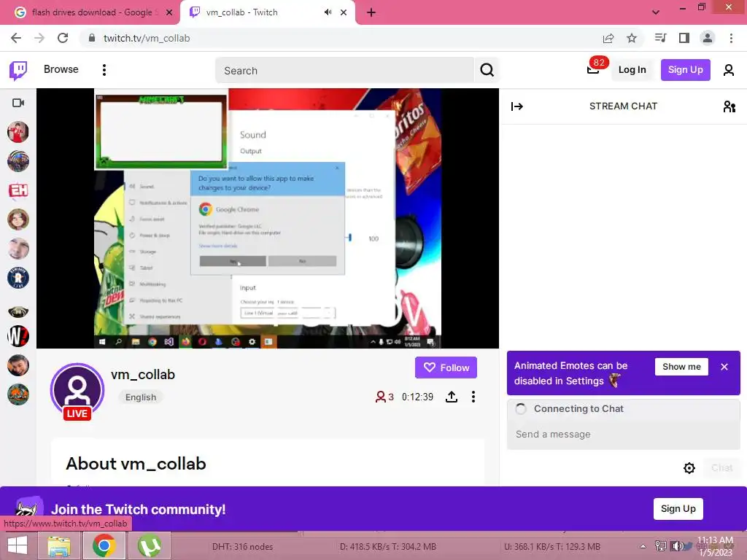
Task: Click the address bar URL twitch.tv/vm_collab
Action: [x=147, y=38]
